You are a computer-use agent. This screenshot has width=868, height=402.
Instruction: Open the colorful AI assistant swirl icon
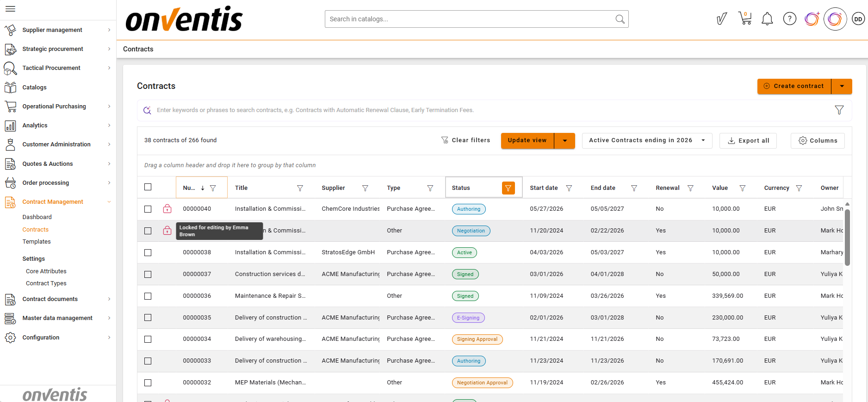coord(812,19)
